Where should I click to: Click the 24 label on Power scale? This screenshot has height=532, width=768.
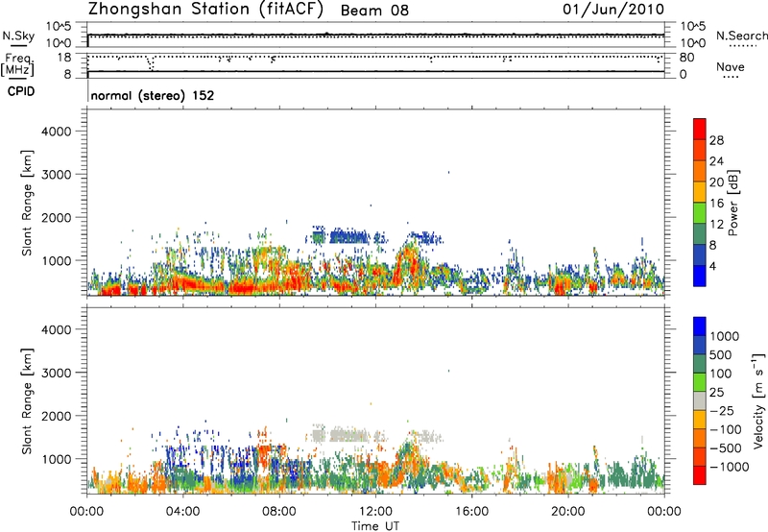click(x=716, y=161)
